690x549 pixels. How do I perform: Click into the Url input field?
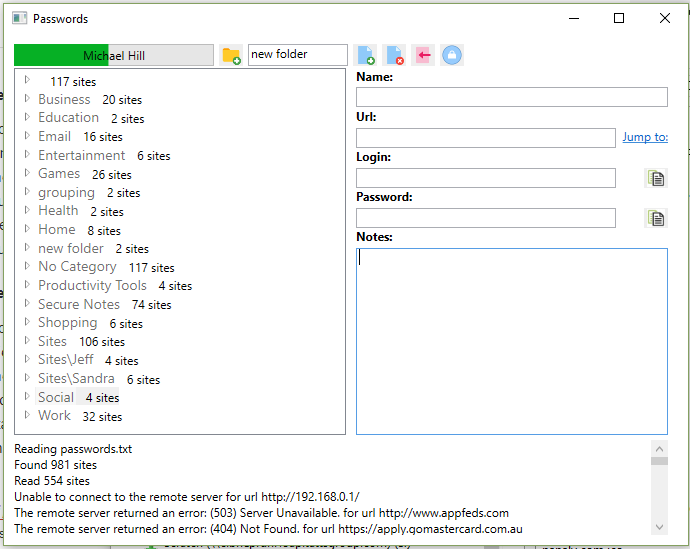pyautogui.click(x=486, y=138)
